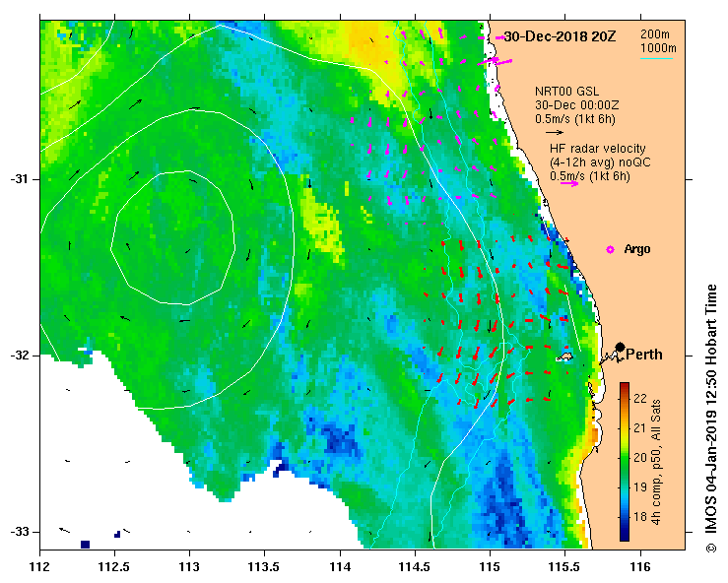Click the 115.5 longitude axis label
Viewport: 728px width, 583px height.
tap(565, 567)
